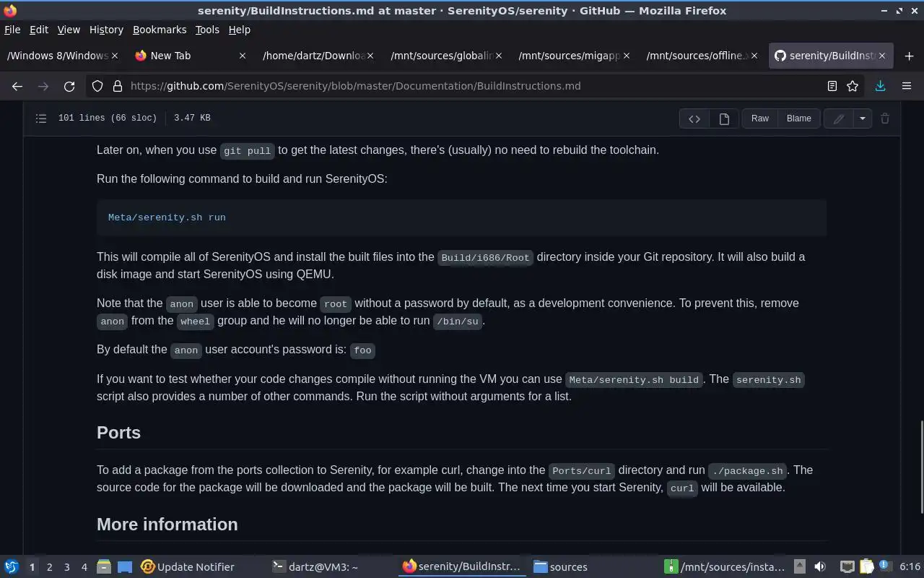
Task: Open a new browser tab
Action: tap(909, 56)
